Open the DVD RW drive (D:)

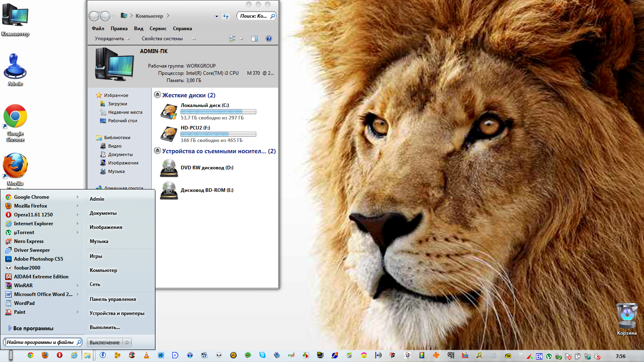pos(207,168)
